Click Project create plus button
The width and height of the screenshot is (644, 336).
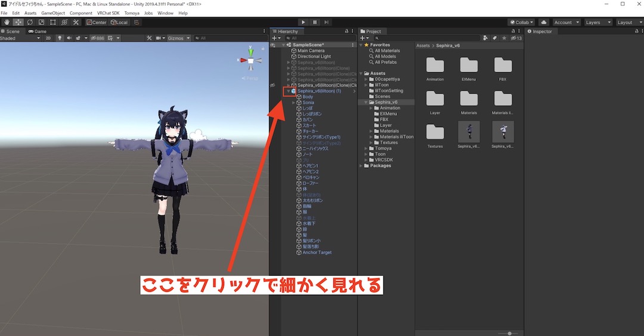[x=364, y=38]
